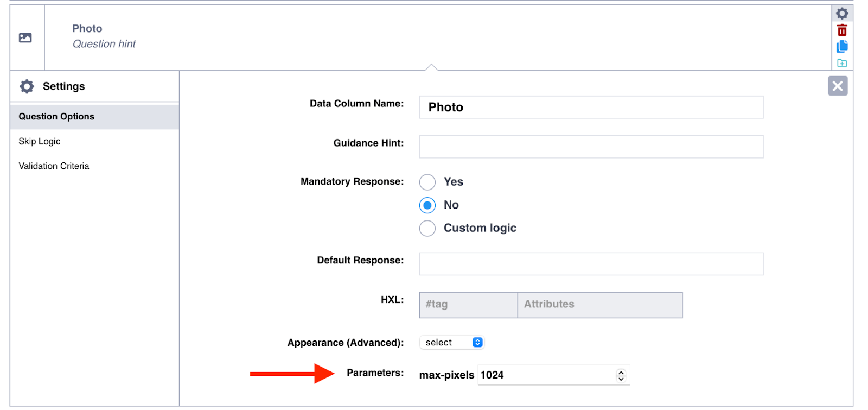Screen dimensions: 868x410
Task: Add the question to library
Action: [x=841, y=63]
